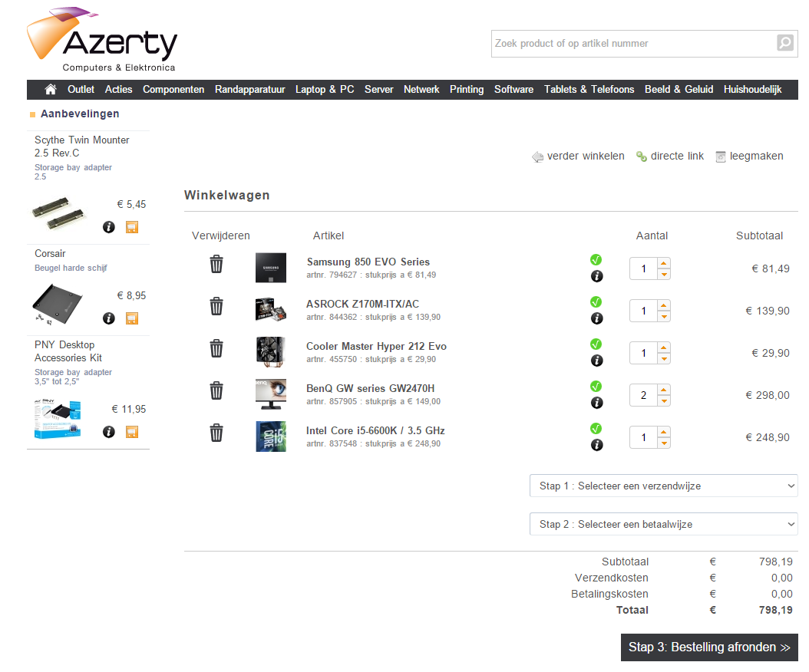The width and height of the screenshot is (809, 672).
Task: Open the Acties menu
Action: pos(119,89)
